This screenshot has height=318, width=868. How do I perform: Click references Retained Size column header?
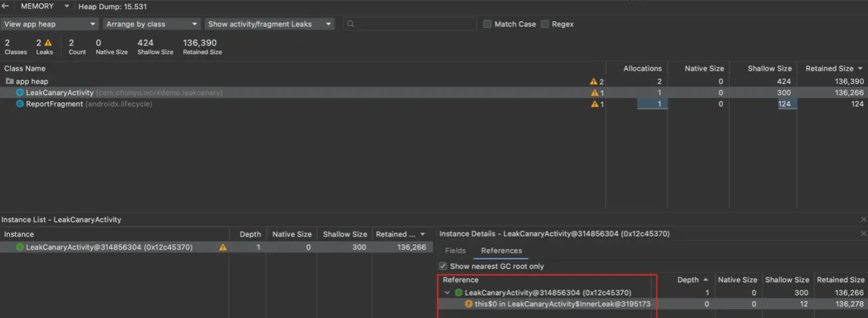[841, 280]
